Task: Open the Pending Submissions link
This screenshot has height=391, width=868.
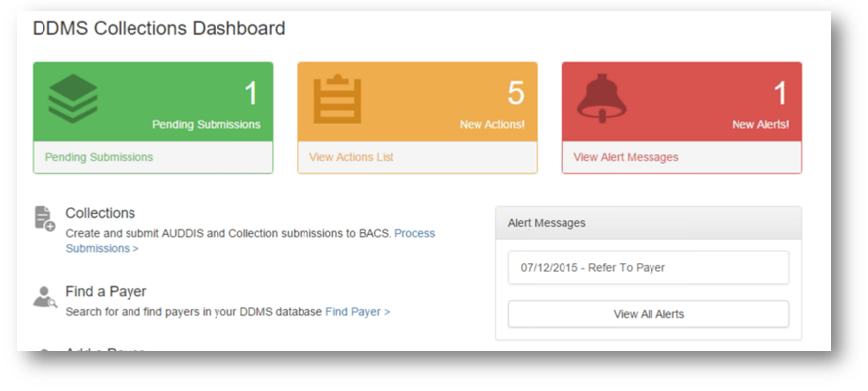Action: [x=99, y=157]
